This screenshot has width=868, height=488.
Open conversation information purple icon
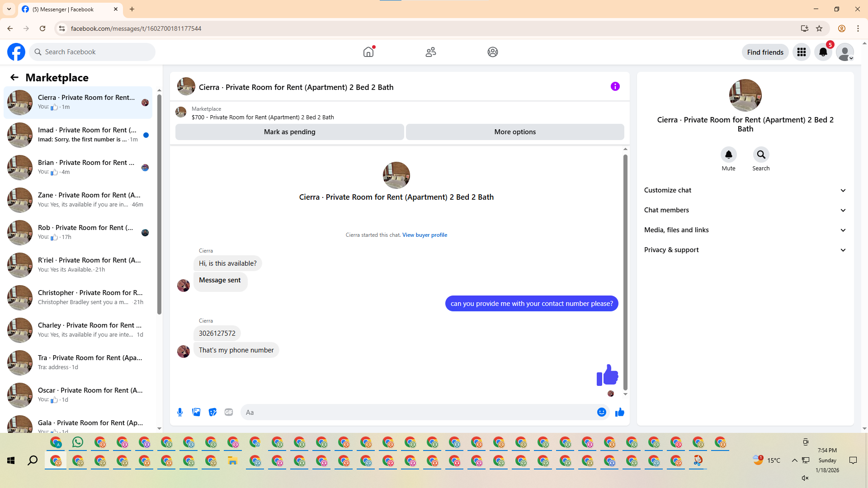coord(615,86)
